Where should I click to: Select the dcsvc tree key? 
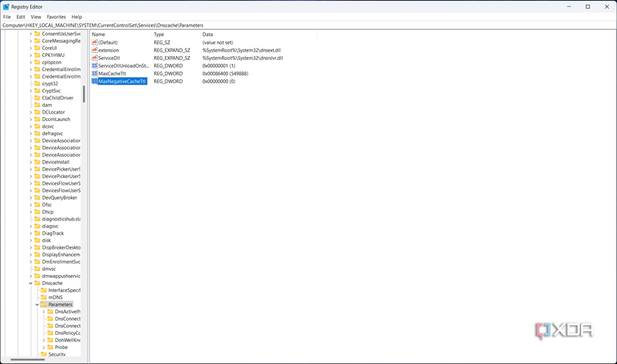click(x=48, y=126)
